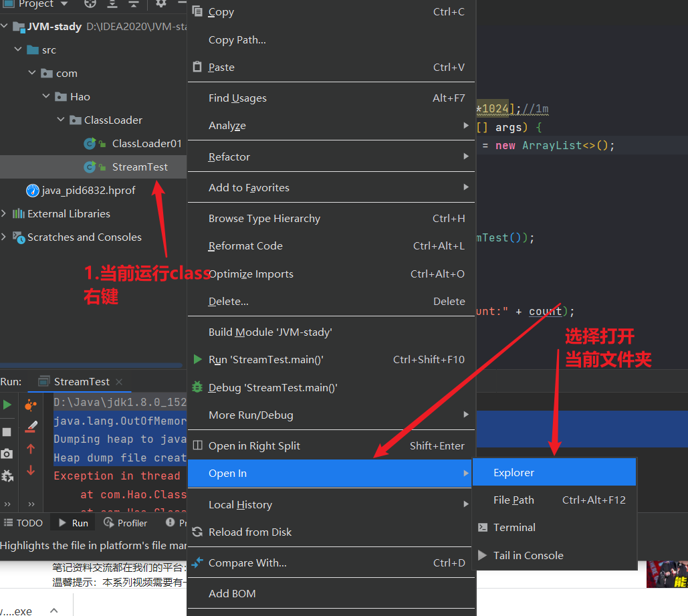
Task: Open the Profiler tool window tab
Action: 126,523
